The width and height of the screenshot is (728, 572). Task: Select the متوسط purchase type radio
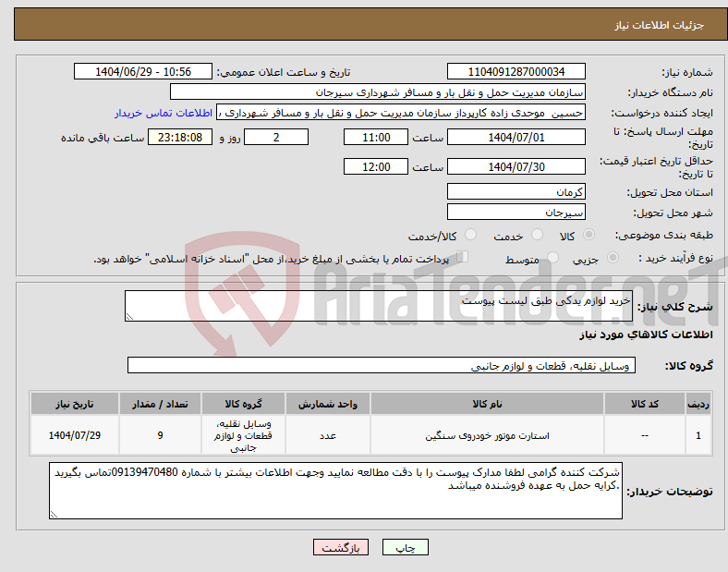pyautogui.click(x=552, y=258)
